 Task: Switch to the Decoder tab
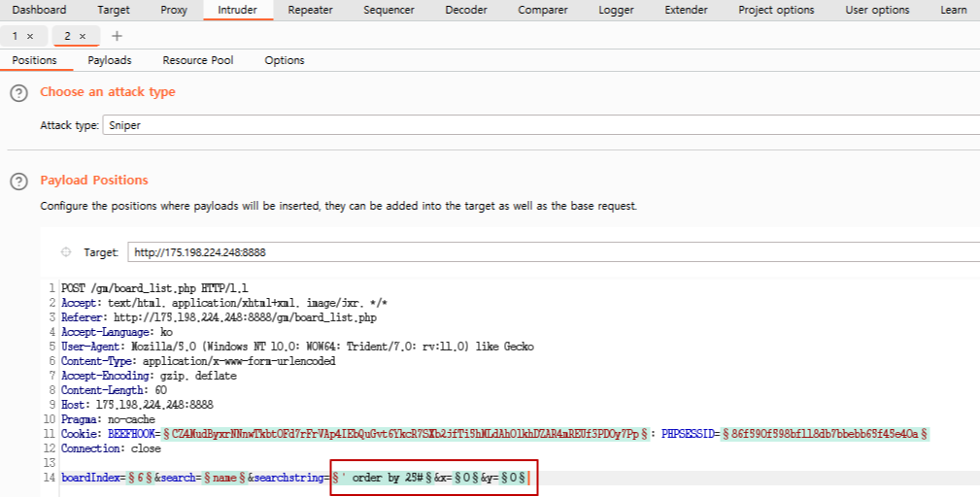pos(466,10)
